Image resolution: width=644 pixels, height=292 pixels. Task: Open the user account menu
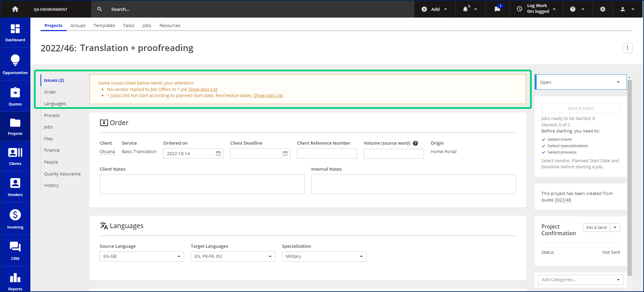tap(627, 9)
